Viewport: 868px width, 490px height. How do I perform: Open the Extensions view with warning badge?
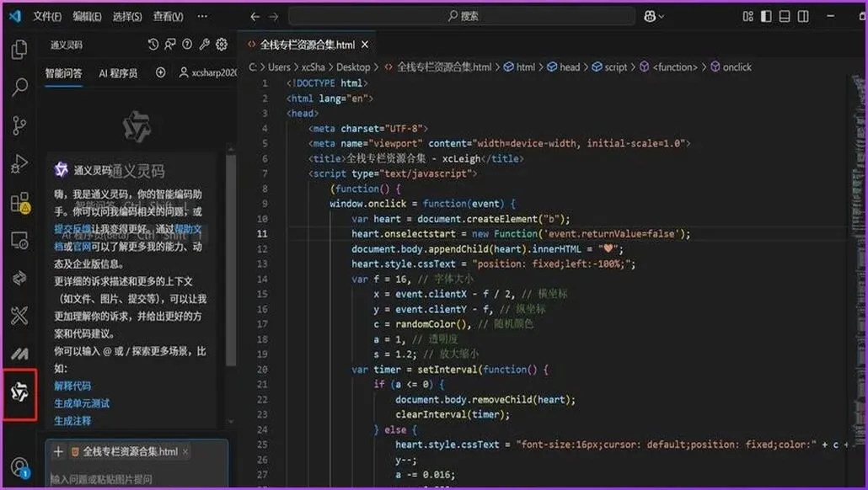click(x=20, y=202)
